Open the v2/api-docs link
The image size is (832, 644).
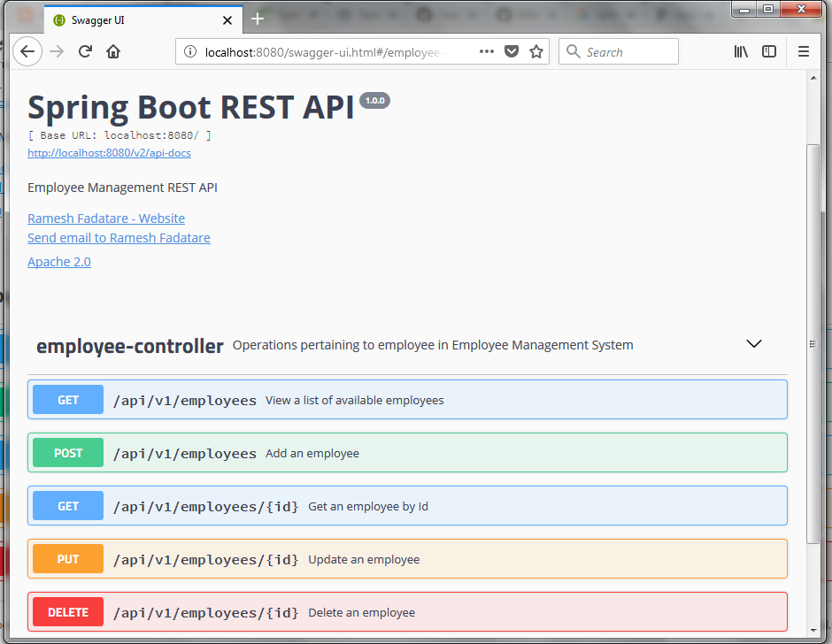click(x=109, y=153)
